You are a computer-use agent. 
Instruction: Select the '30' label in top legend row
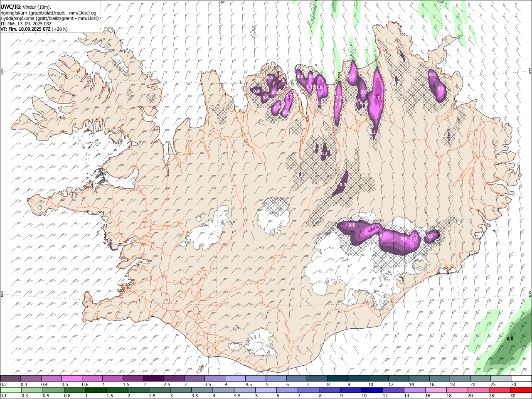[x=514, y=384]
